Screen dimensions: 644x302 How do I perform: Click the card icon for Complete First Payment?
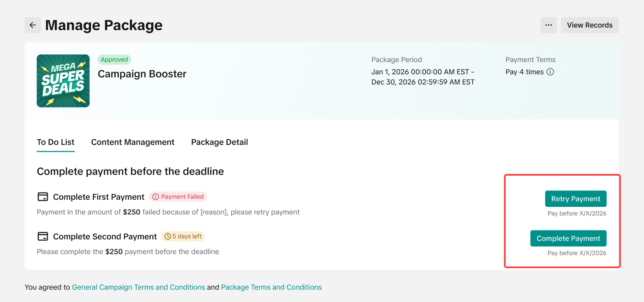tap(43, 197)
